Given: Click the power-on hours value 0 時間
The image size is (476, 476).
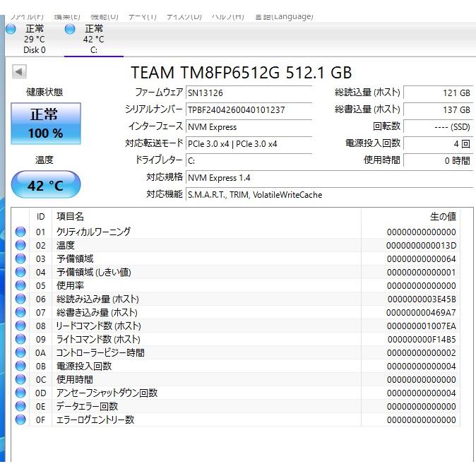Looking at the screenshot, I should tap(438, 160).
